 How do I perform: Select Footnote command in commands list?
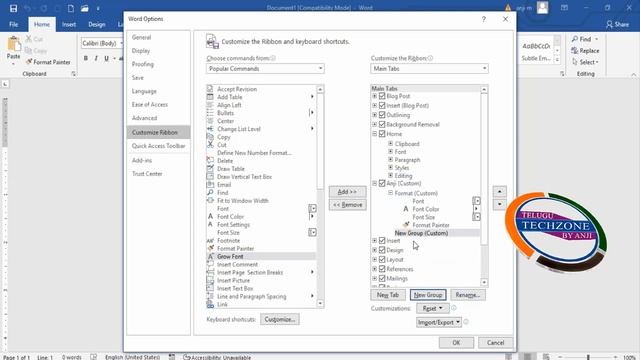(261, 240)
